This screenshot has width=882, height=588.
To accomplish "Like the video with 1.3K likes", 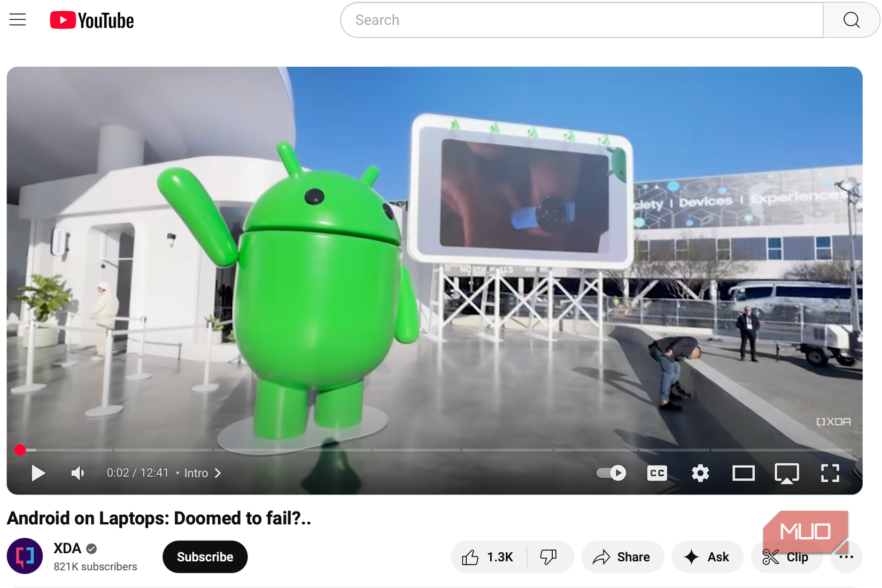I will point(489,557).
